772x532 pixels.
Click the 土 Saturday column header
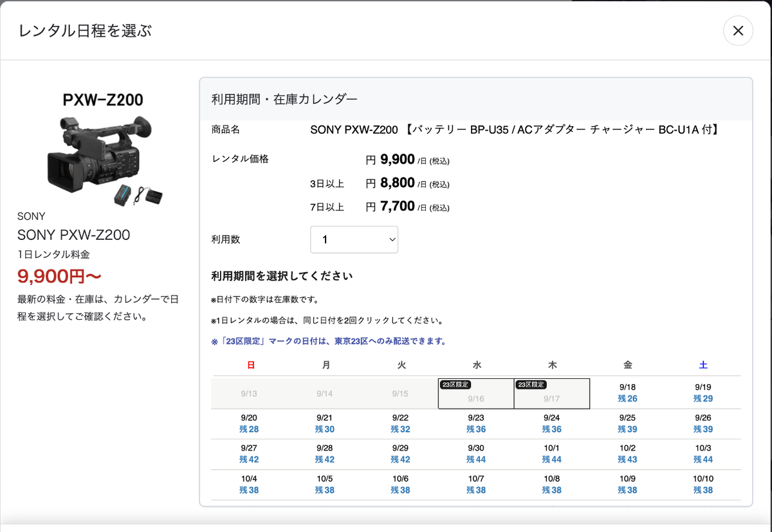coord(703,365)
